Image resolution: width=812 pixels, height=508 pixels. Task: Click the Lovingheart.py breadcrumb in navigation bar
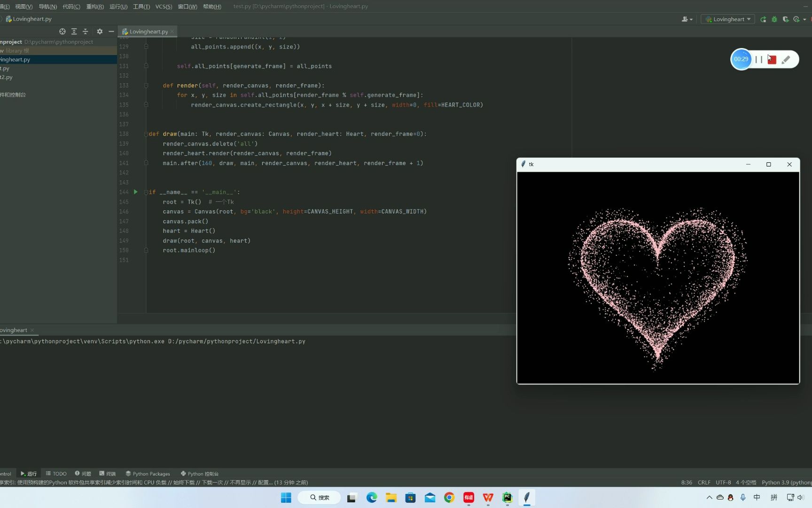pyautogui.click(x=29, y=19)
